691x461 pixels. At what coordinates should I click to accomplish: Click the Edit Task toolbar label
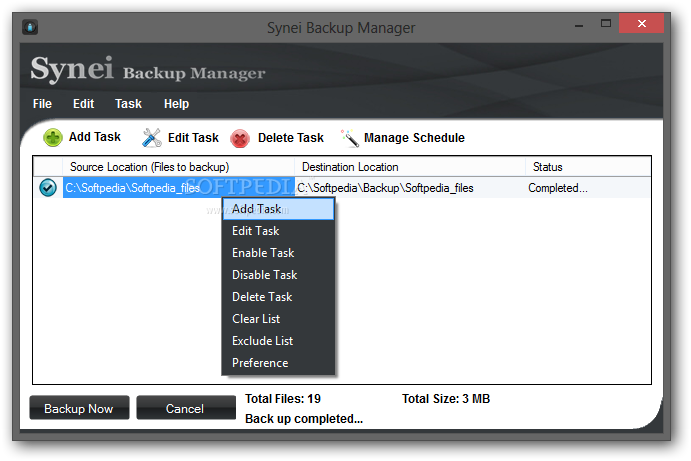tap(193, 138)
